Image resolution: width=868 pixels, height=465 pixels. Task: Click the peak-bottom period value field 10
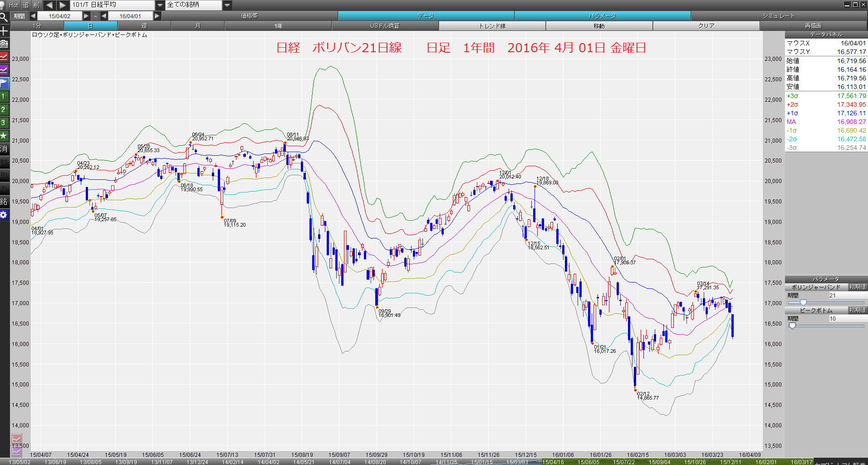848,318
